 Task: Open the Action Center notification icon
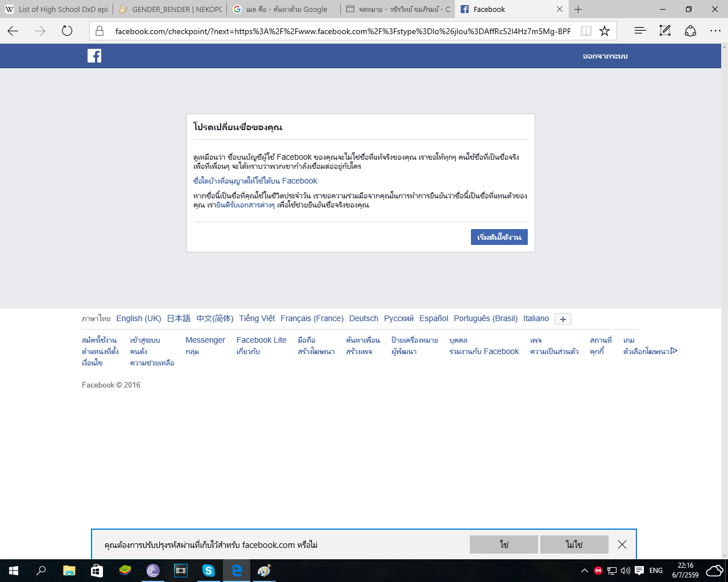click(x=639, y=571)
